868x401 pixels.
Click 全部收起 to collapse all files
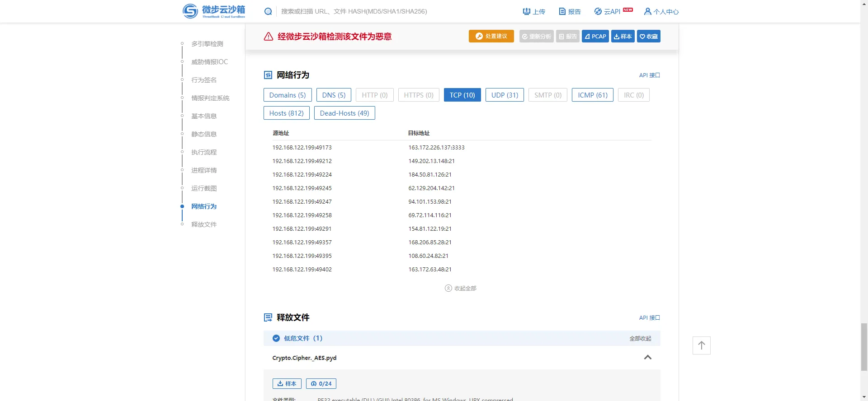(x=640, y=339)
